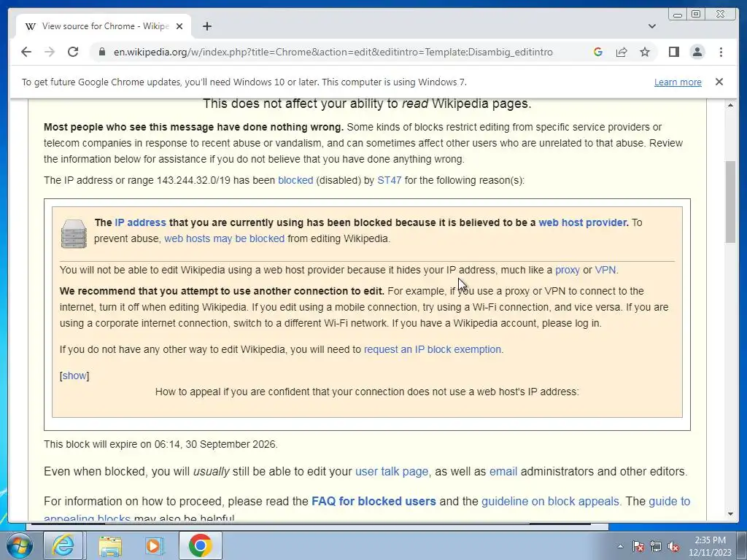Click the muted volume tray icon
Viewport: 747px width, 560px height.
[673, 546]
